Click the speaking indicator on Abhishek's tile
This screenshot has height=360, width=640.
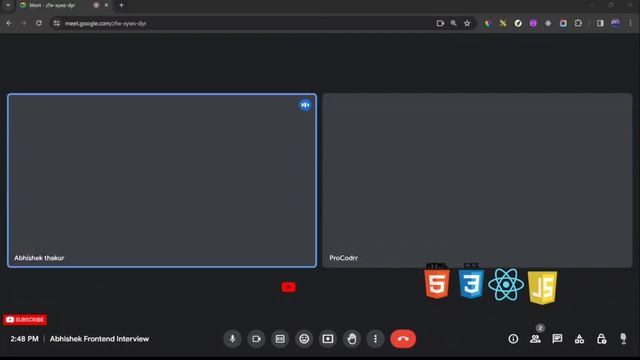pyautogui.click(x=305, y=105)
